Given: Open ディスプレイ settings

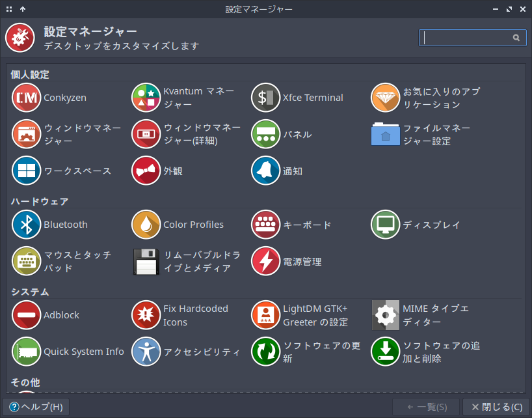Looking at the screenshot, I should 416,225.
